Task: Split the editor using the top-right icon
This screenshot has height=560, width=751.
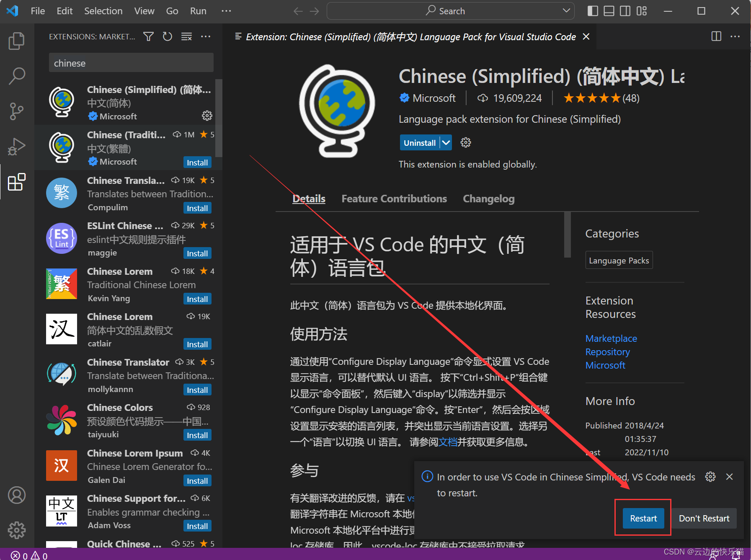Action: pyautogui.click(x=715, y=36)
